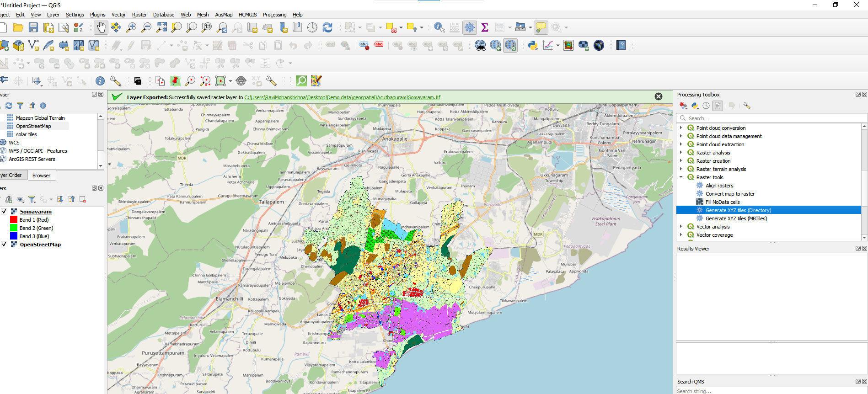Image resolution: width=868 pixels, height=394 pixels.
Task: Toggle OpenStreetMap layer visibility checkbox
Action: click(4, 245)
